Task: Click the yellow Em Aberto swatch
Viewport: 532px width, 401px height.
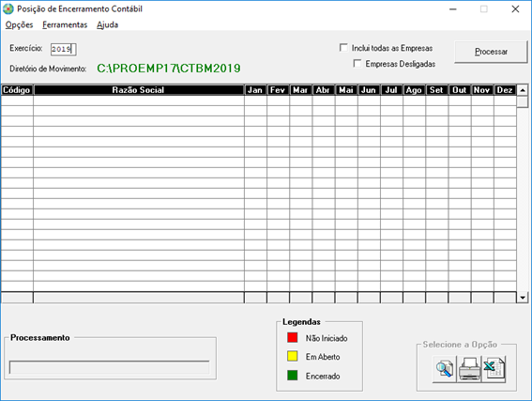Action: pos(293,356)
